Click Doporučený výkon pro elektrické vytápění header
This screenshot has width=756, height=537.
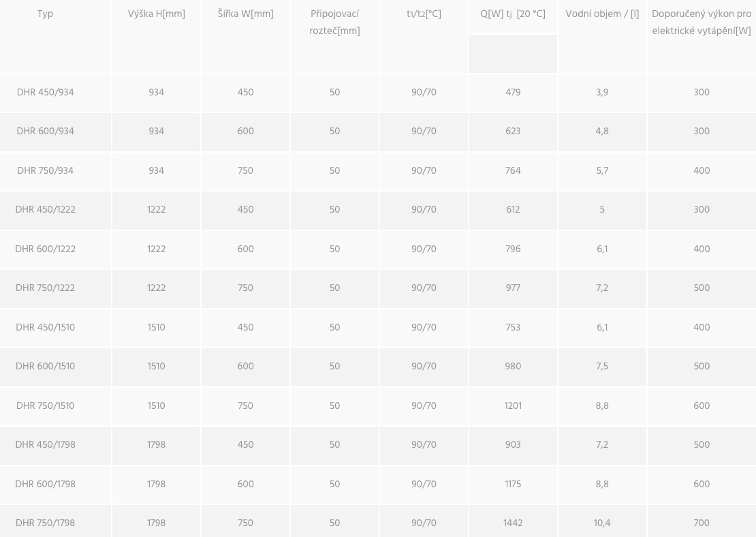pyautogui.click(x=702, y=22)
